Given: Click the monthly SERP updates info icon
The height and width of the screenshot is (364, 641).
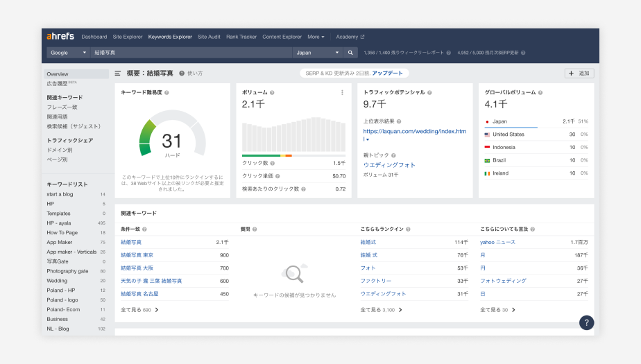Looking at the screenshot, I should (x=523, y=53).
